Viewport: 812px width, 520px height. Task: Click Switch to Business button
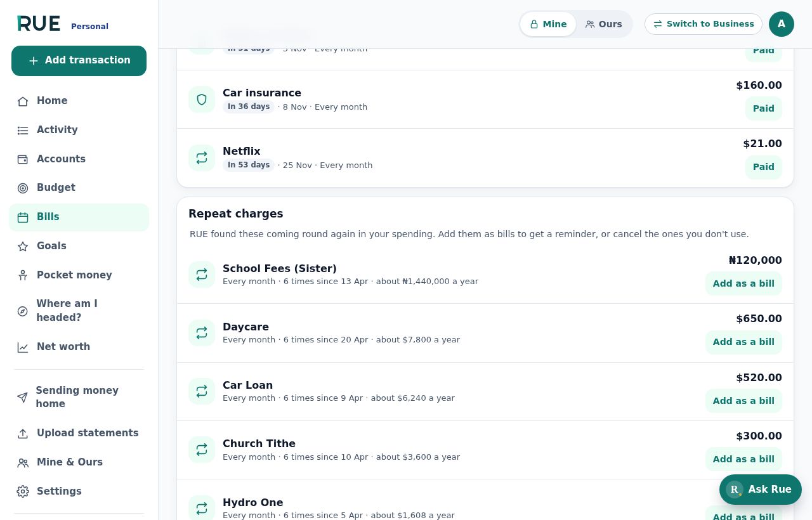point(704,24)
